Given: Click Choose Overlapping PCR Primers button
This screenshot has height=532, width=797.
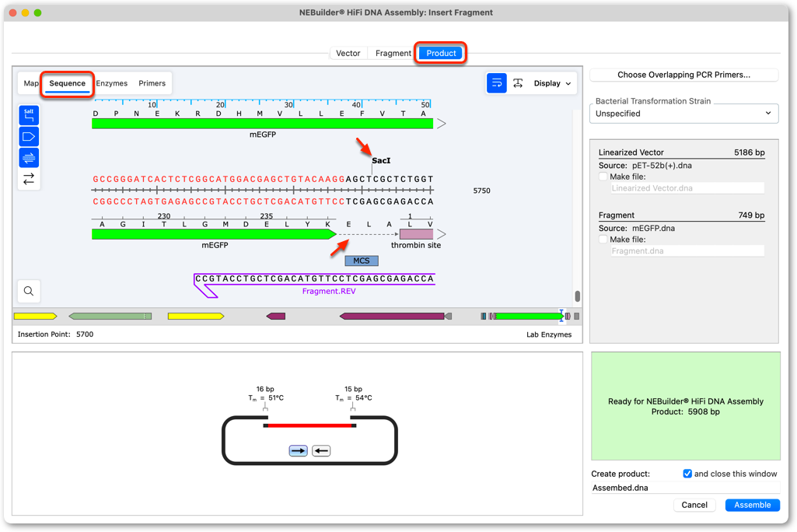Looking at the screenshot, I should click(683, 75).
